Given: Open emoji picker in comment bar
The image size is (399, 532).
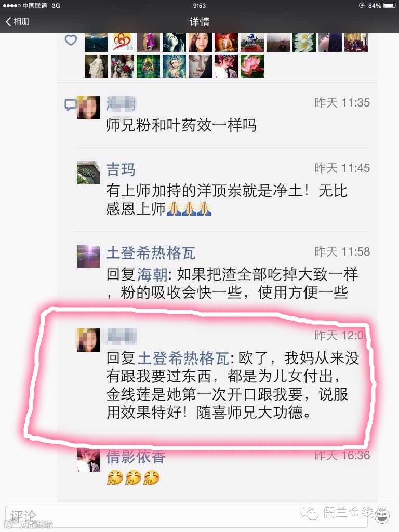Looking at the screenshot, I should pyautogui.click(x=382, y=516).
